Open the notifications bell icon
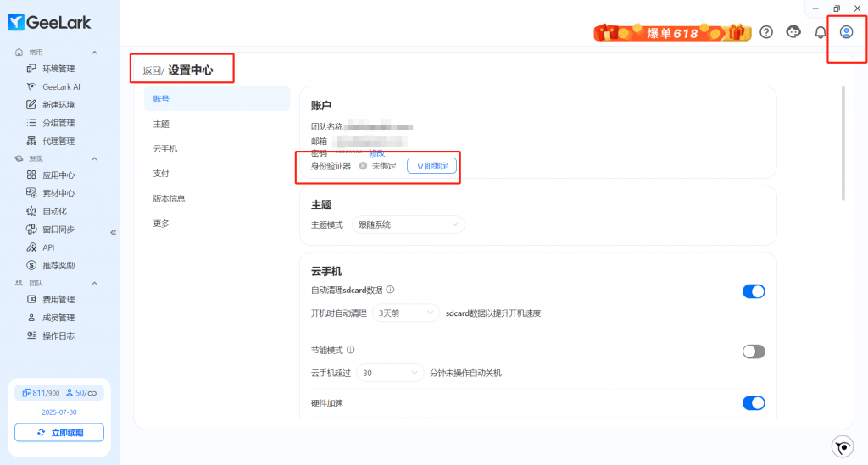Viewport: 868px width, 465px height. click(x=820, y=32)
